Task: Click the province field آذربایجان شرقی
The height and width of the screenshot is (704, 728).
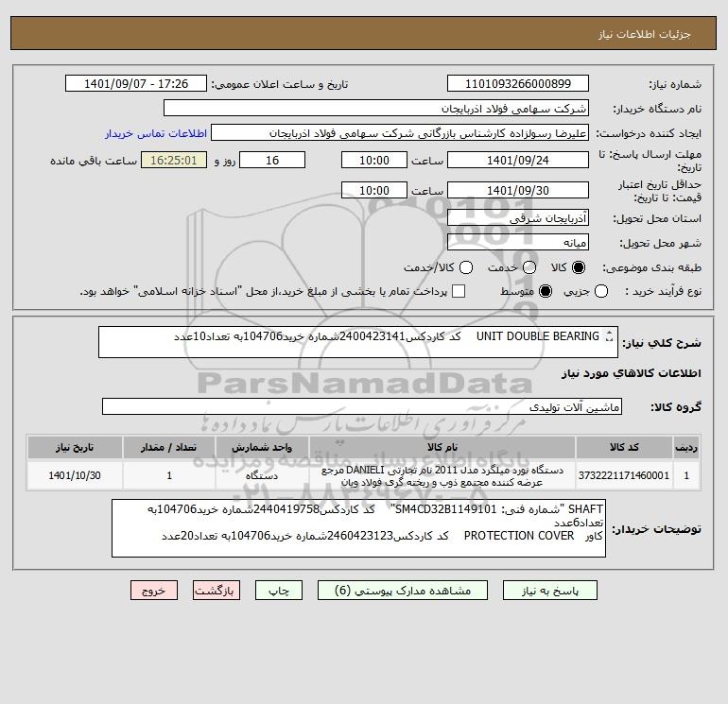Action: [518, 217]
